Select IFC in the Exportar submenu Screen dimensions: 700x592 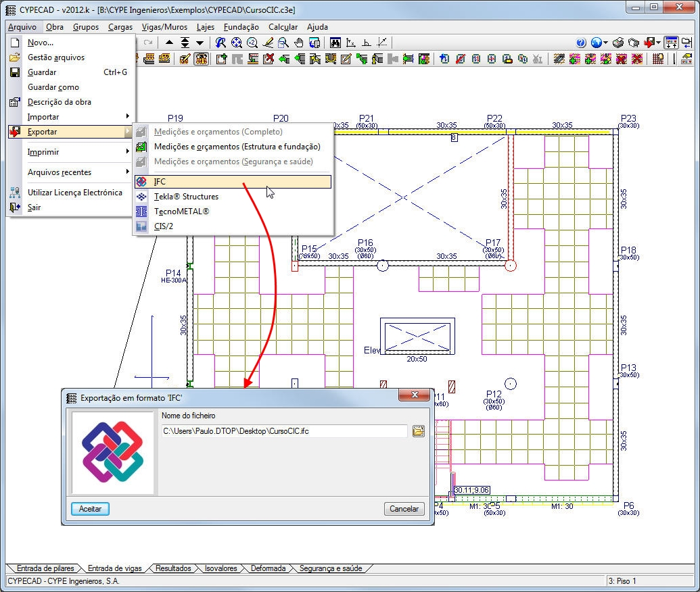pyautogui.click(x=233, y=182)
